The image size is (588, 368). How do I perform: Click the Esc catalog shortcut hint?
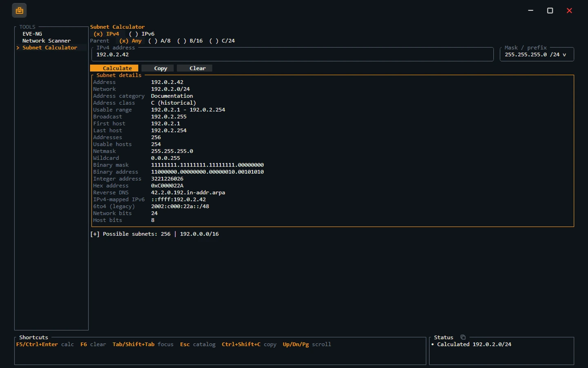198,344
